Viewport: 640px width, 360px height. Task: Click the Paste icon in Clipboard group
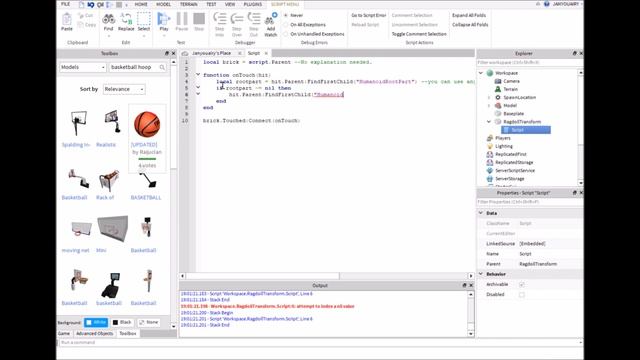pos(67,19)
